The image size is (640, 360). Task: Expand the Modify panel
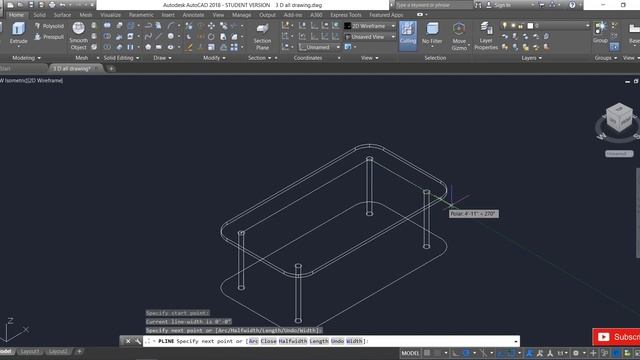(214, 58)
